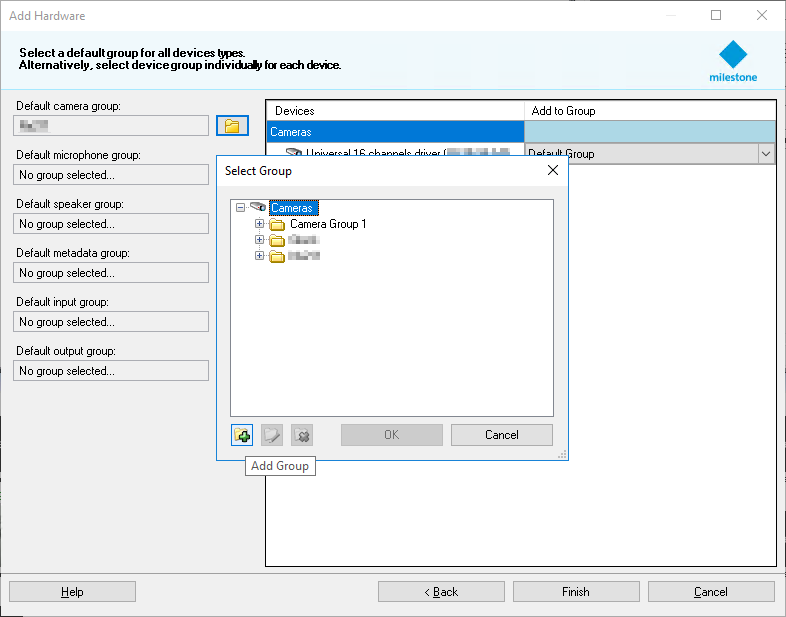
Task: Expand the Camera Group 1 node
Action: [x=260, y=224]
